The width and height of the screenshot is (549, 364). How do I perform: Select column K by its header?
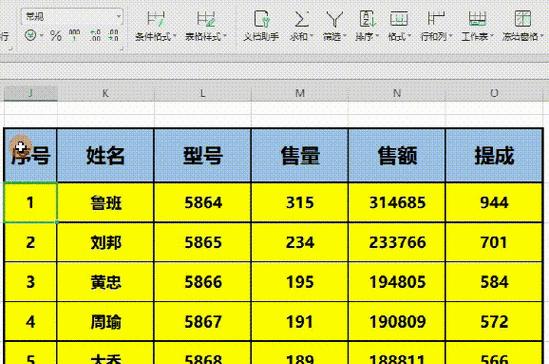point(105,93)
